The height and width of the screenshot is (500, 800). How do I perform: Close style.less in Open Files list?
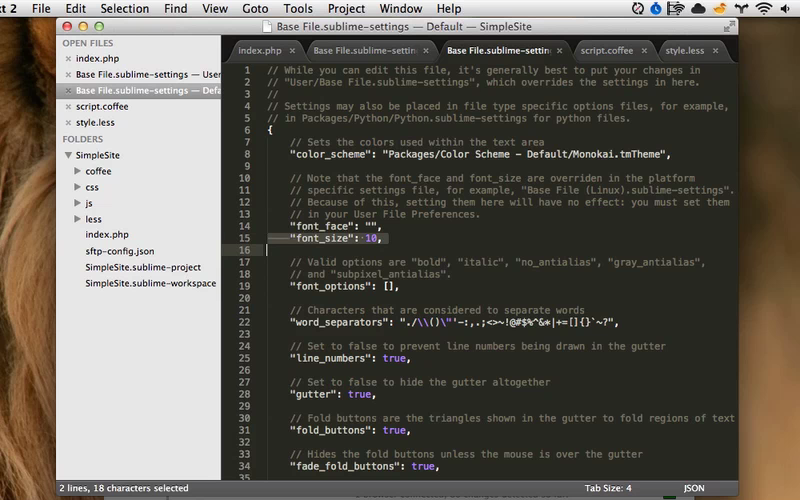point(68,122)
